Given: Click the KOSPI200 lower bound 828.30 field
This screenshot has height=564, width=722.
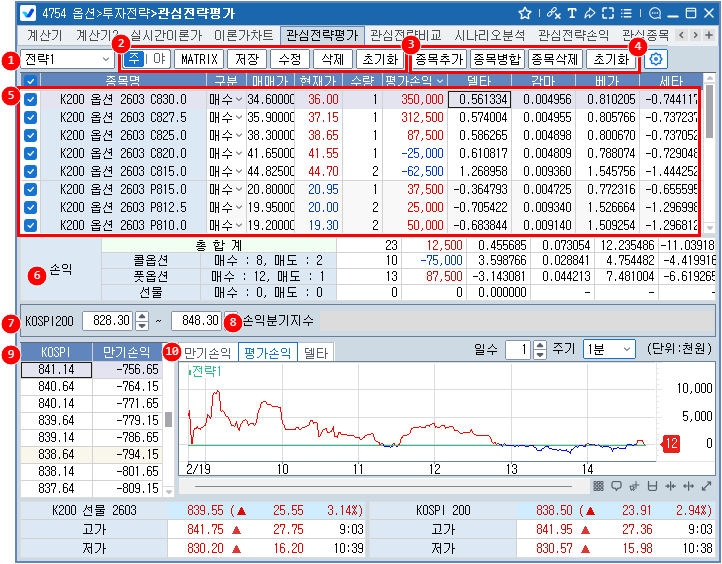Looking at the screenshot, I should tap(107, 320).
